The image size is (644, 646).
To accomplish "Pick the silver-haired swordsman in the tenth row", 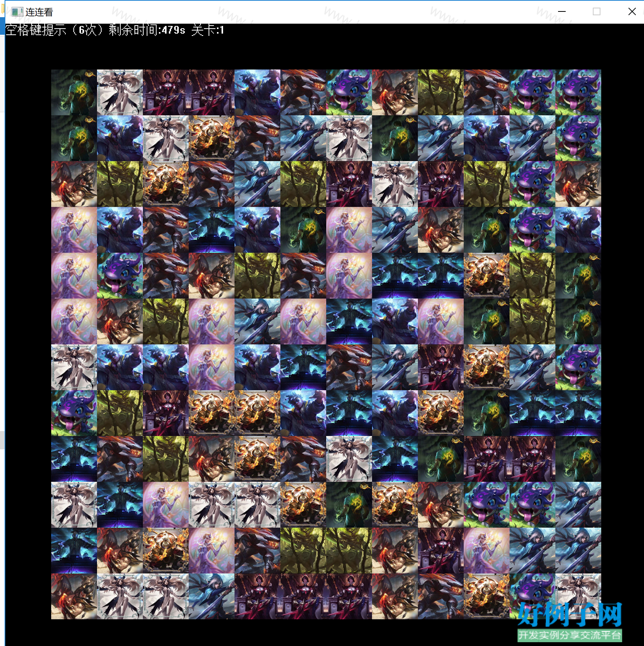I will click(578, 505).
